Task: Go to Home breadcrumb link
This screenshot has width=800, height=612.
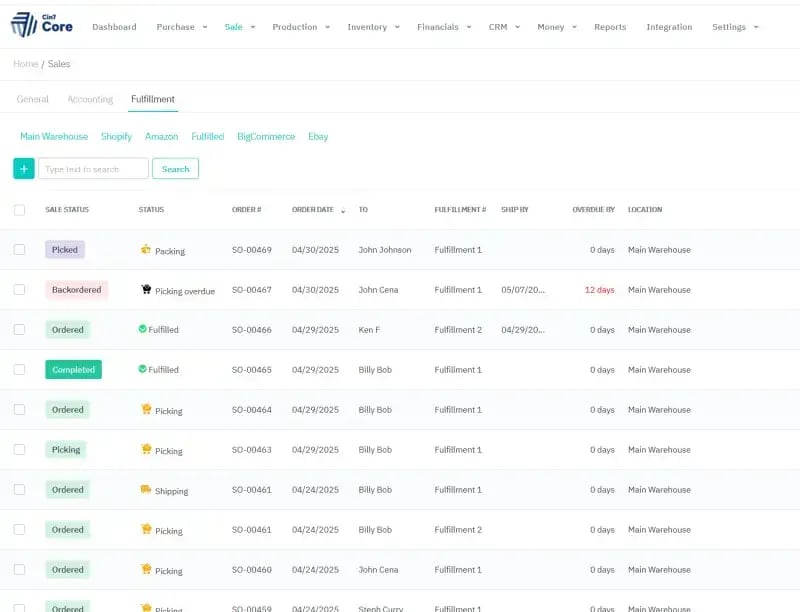Action: (26, 64)
